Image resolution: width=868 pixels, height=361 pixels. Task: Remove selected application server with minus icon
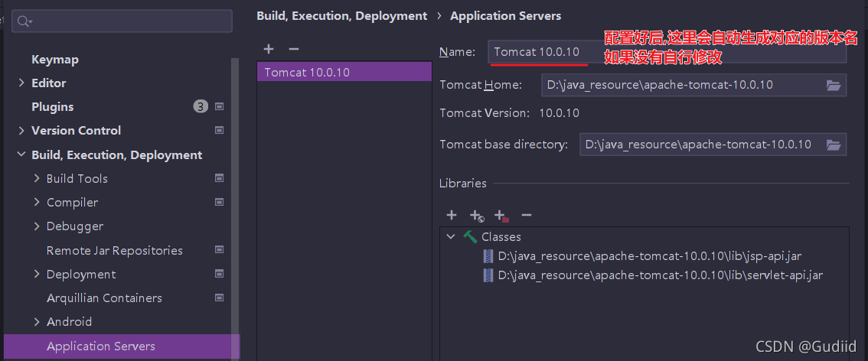click(x=294, y=49)
